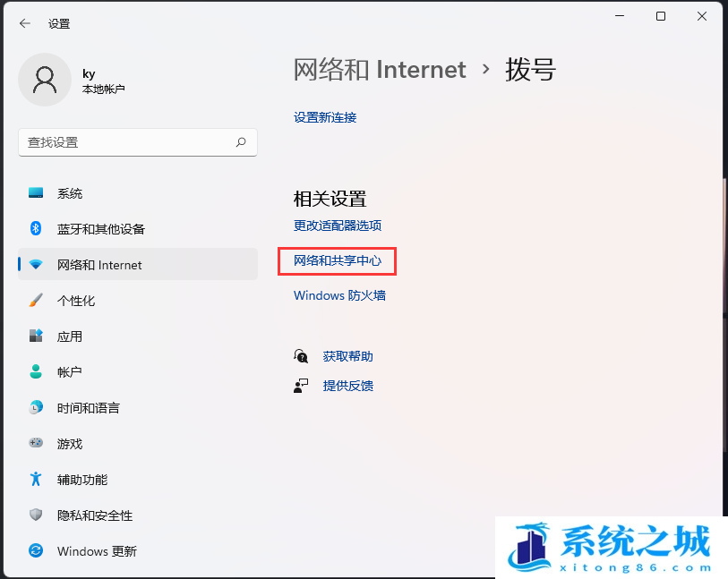The height and width of the screenshot is (579, 728).
Task: Click the 应用 apps icon
Action: click(36, 336)
